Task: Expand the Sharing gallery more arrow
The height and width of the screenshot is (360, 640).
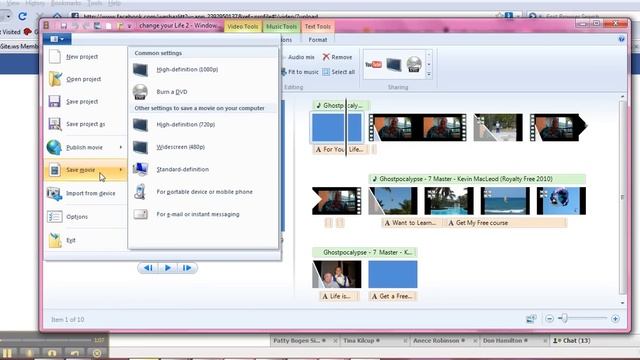Action: pyautogui.click(x=429, y=74)
